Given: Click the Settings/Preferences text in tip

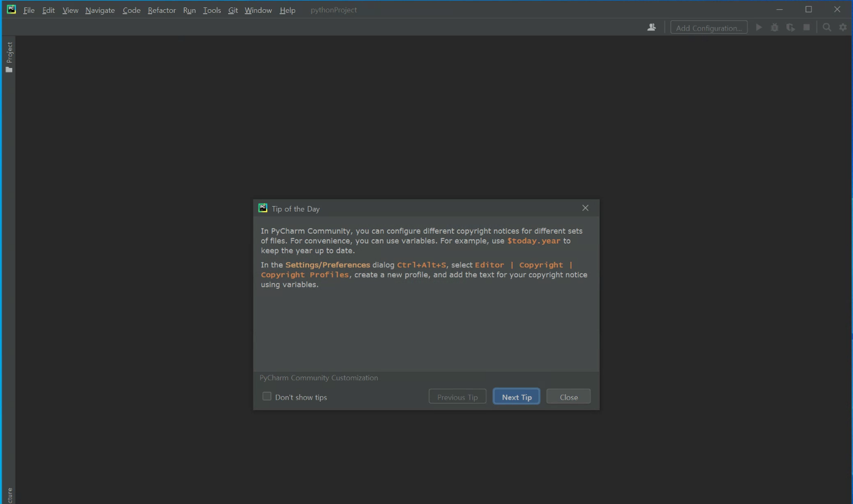Looking at the screenshot, I should click(x=327, y=265).
